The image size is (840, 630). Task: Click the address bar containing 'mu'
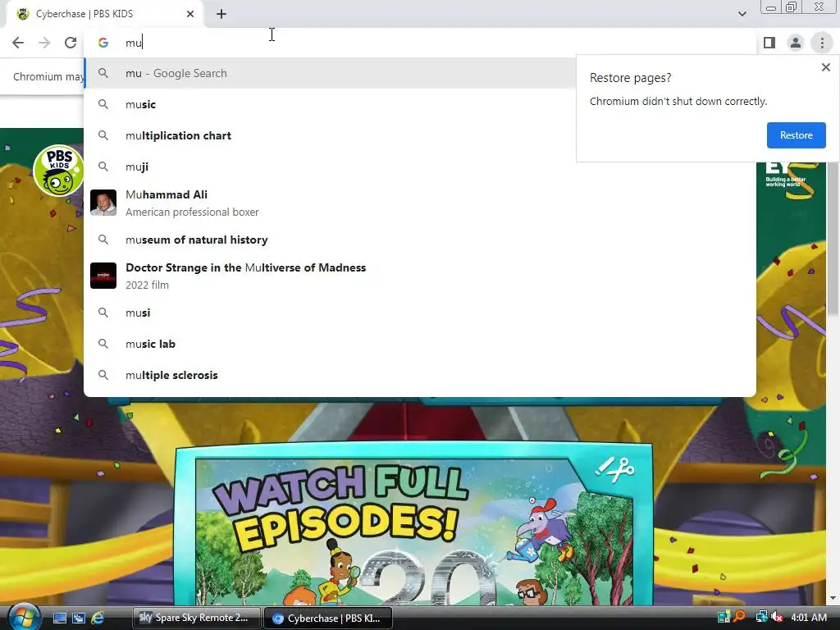pyautogui.click(x=419, y=43)
